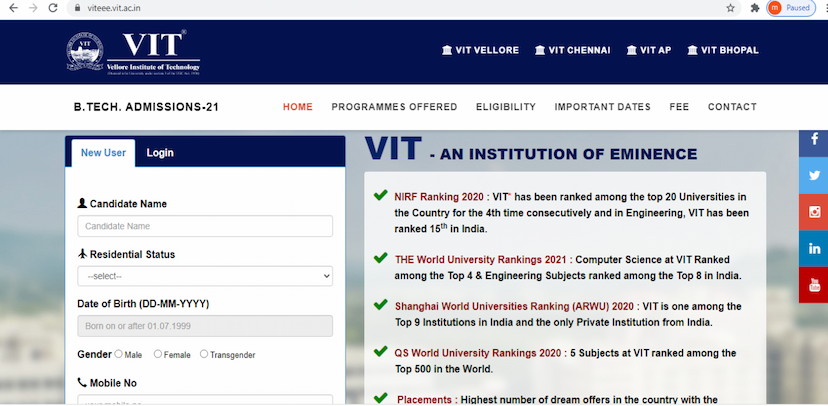The height and width of the screenshot is (406, 828).
Task: Select the Transgender gender option
Action: tap(204, 354)
